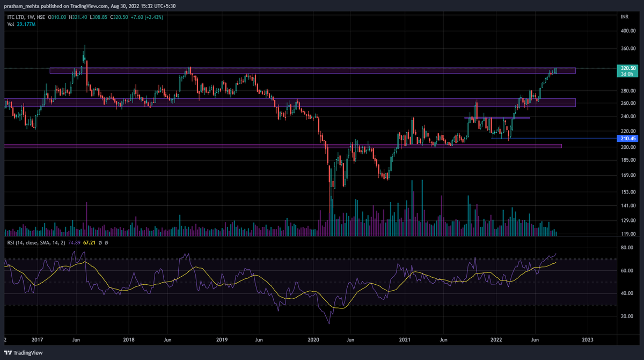Click the 153.00 price axis label
This screenshot has height=360, width=644.
click(628, 192)
